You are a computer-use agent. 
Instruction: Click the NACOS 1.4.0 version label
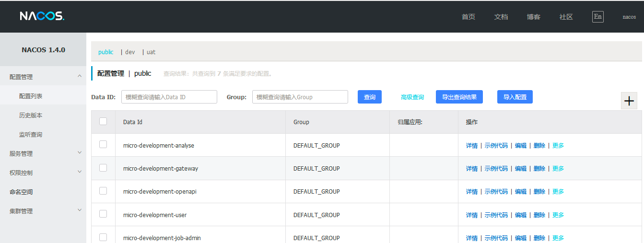[43, 50]
